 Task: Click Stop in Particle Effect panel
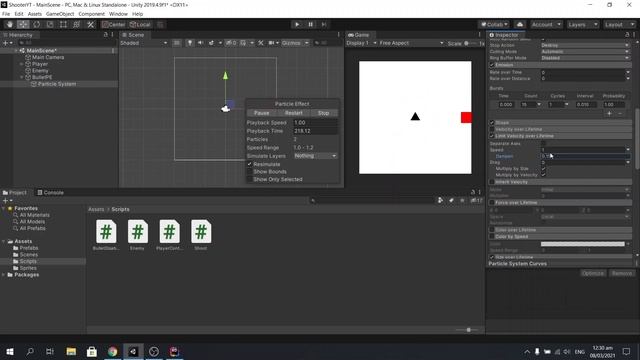pos(324,113)
